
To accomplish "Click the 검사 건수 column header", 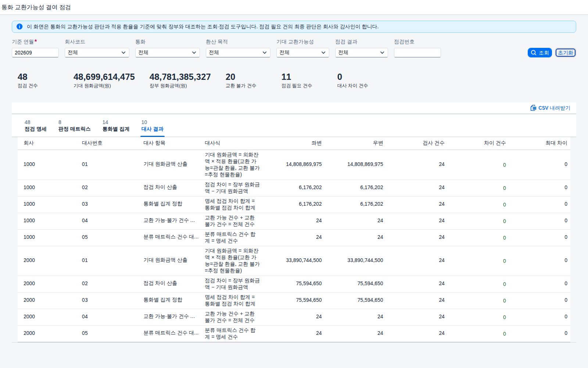I will tap(433, 143).
